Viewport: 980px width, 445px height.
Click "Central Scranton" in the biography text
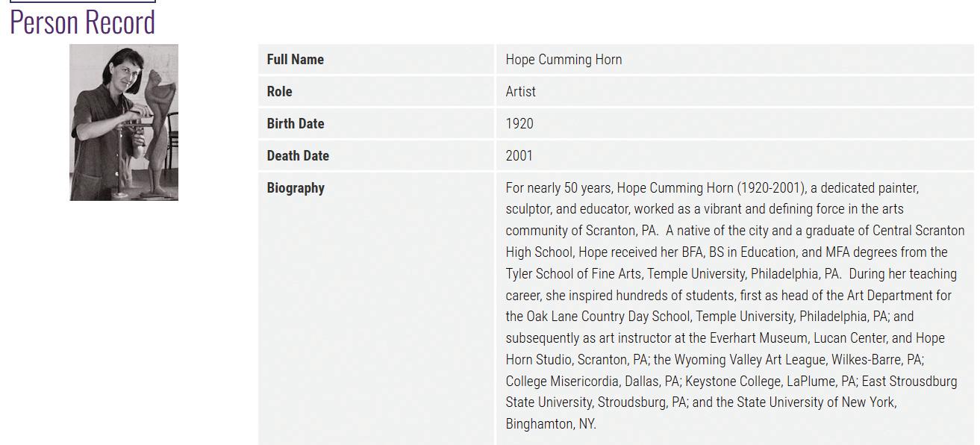pos(918,231)
